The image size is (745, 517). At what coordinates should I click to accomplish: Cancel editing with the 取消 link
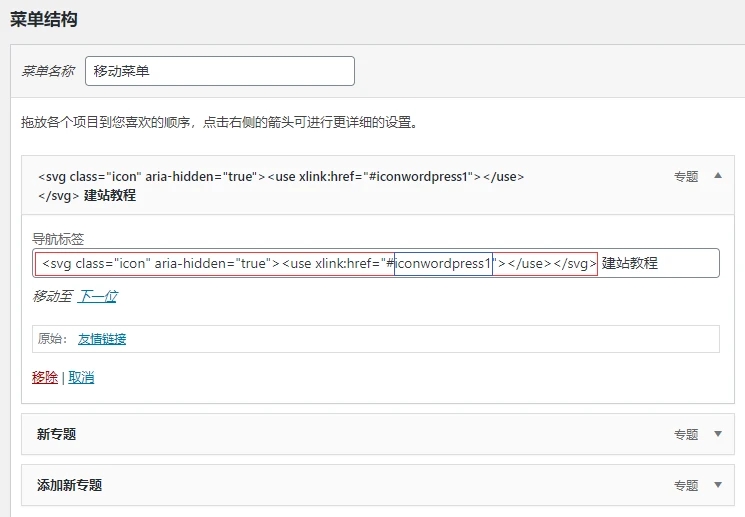81,377
